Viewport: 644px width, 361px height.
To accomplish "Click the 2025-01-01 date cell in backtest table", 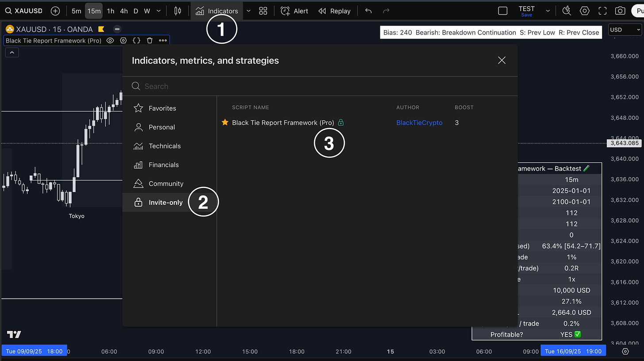I will 571,191.
